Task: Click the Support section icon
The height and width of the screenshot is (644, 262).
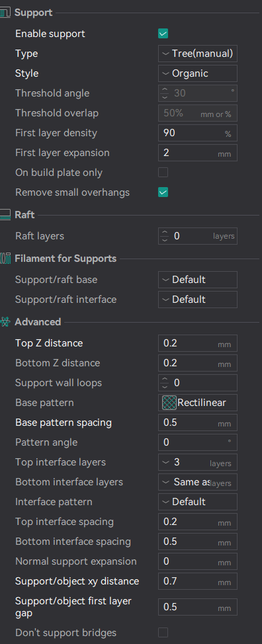Action: click(5, 13)
